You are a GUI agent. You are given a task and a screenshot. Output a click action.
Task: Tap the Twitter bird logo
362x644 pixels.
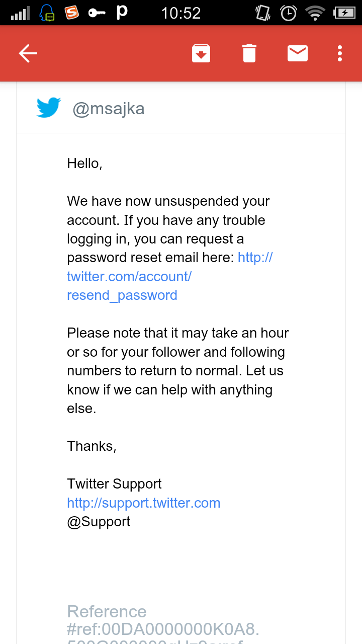tap(49, 108)
